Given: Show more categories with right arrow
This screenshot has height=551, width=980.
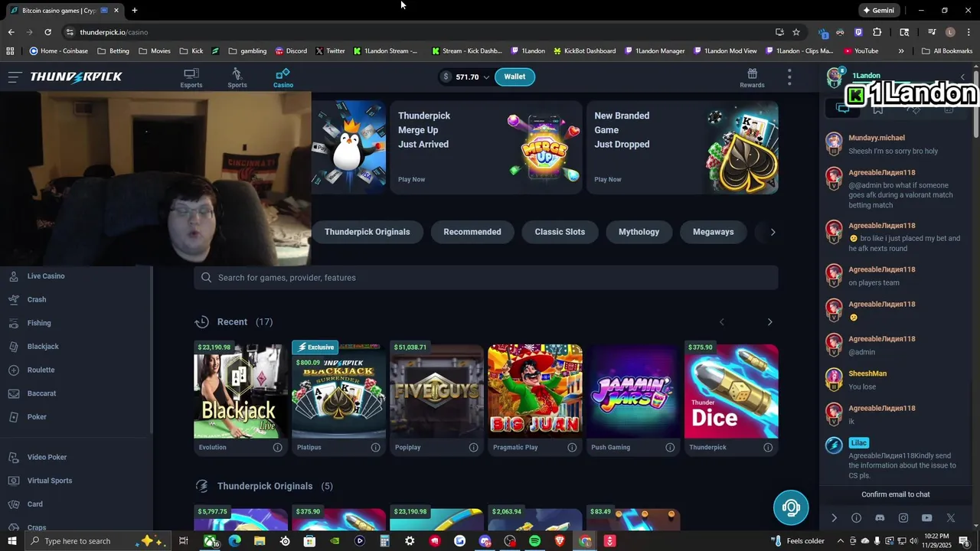Looking at the screenshot, I should [773, 232].
